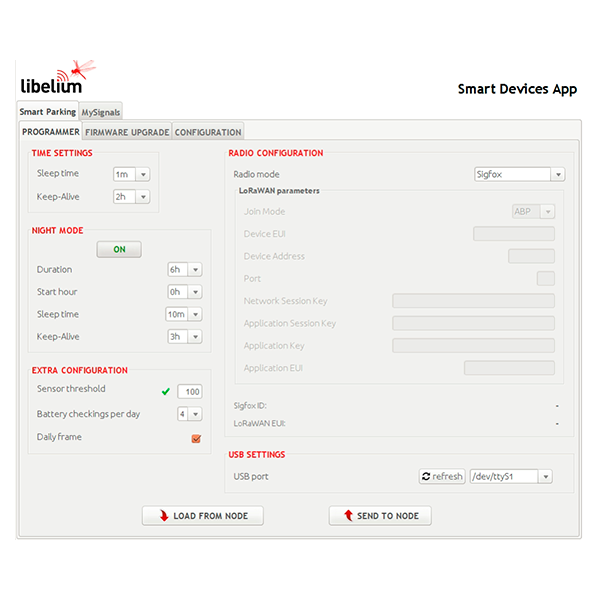This screenshot has height=600, width=600.
Task: Click the USB port label
Action: point(251,476)
